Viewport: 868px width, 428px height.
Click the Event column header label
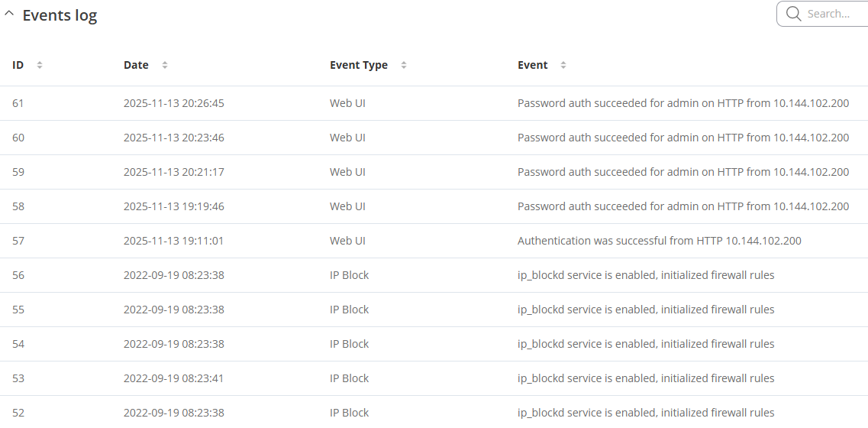(532, 65)
